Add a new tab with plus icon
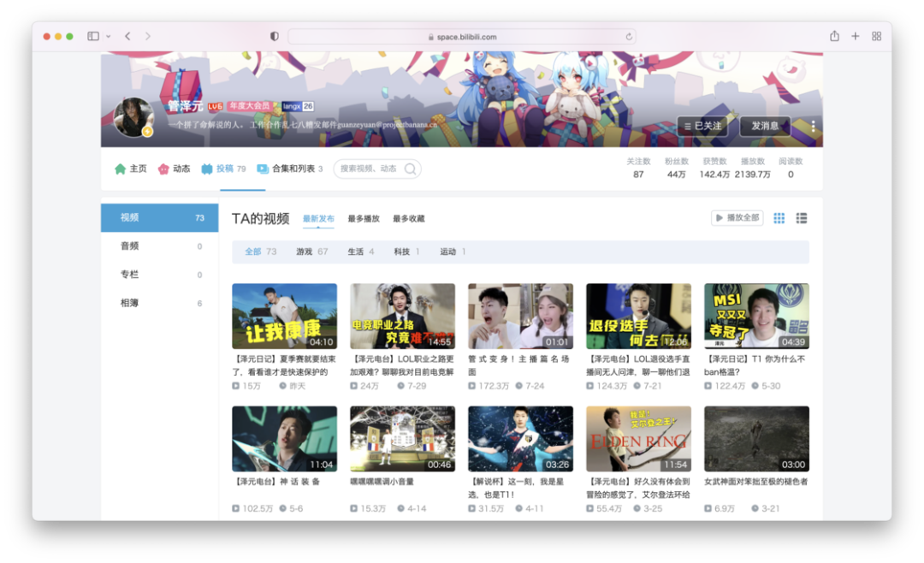Screen dimensions: 924x563 [x=855, y=36]
